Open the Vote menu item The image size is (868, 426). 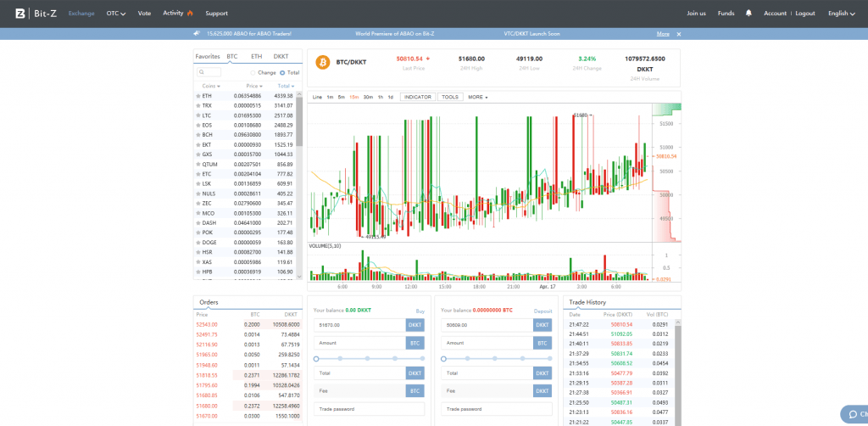click(x=144, y=14)
